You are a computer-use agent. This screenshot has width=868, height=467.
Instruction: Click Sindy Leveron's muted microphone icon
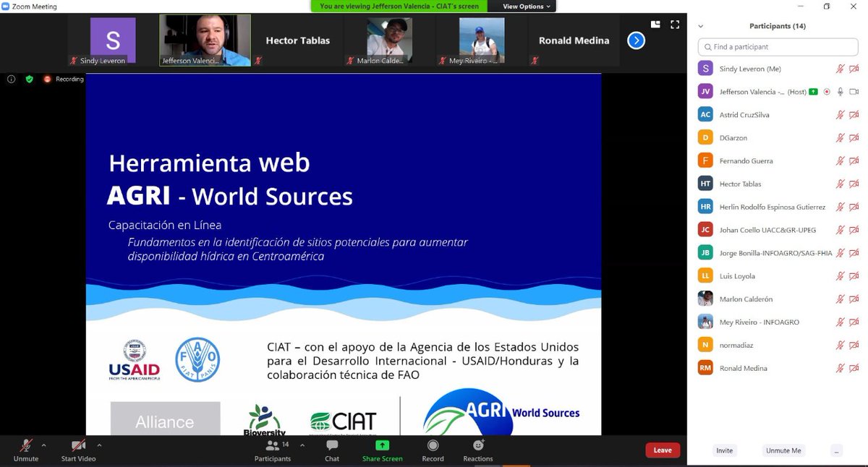click(x=841, y=69)
